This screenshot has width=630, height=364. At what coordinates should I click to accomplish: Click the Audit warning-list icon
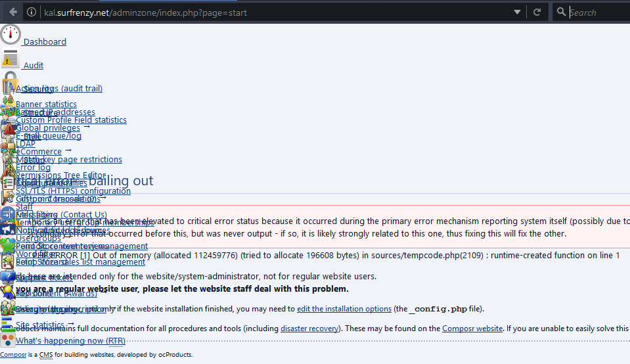tap(11, 59)
